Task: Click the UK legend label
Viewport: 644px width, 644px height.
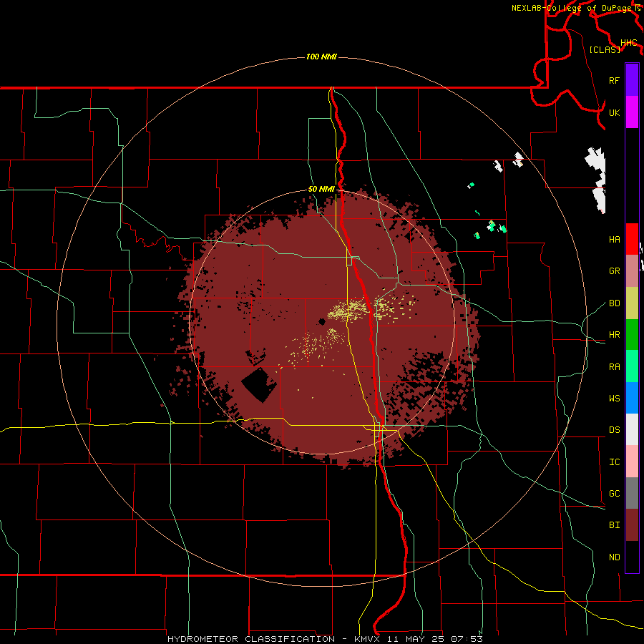Action: [x=614, y=112]
